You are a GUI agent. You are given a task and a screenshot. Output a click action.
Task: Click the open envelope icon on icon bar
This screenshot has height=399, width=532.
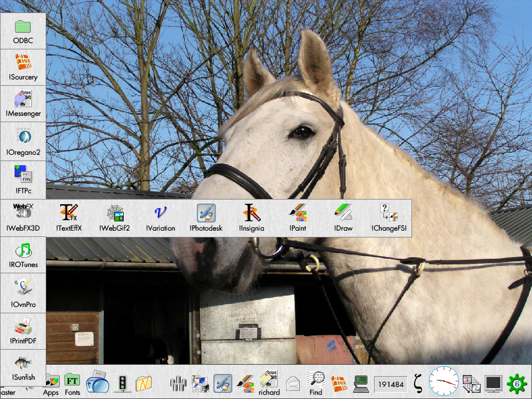point(293,384)
